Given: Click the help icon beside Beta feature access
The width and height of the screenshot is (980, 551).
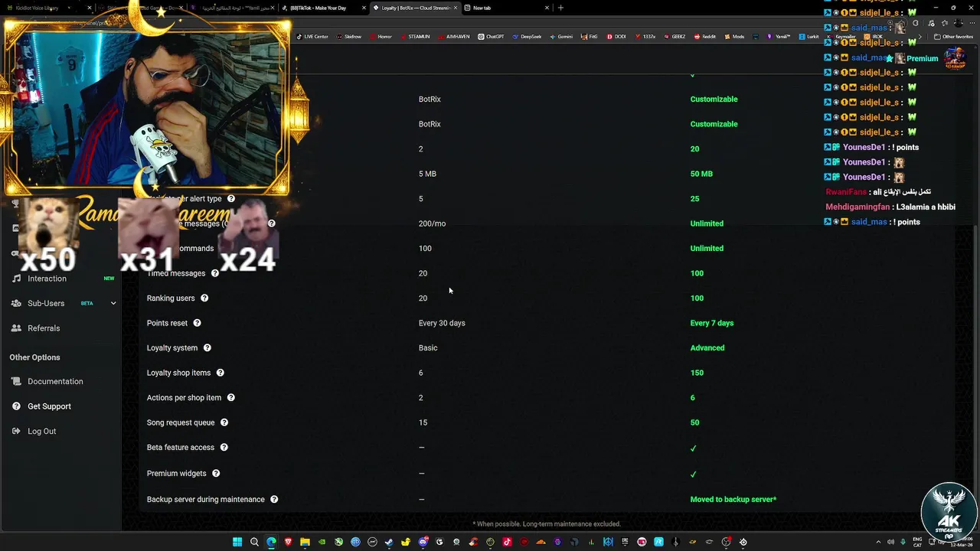Looking at the screenshot, I should pyautogui.click(x=224, y=447).
